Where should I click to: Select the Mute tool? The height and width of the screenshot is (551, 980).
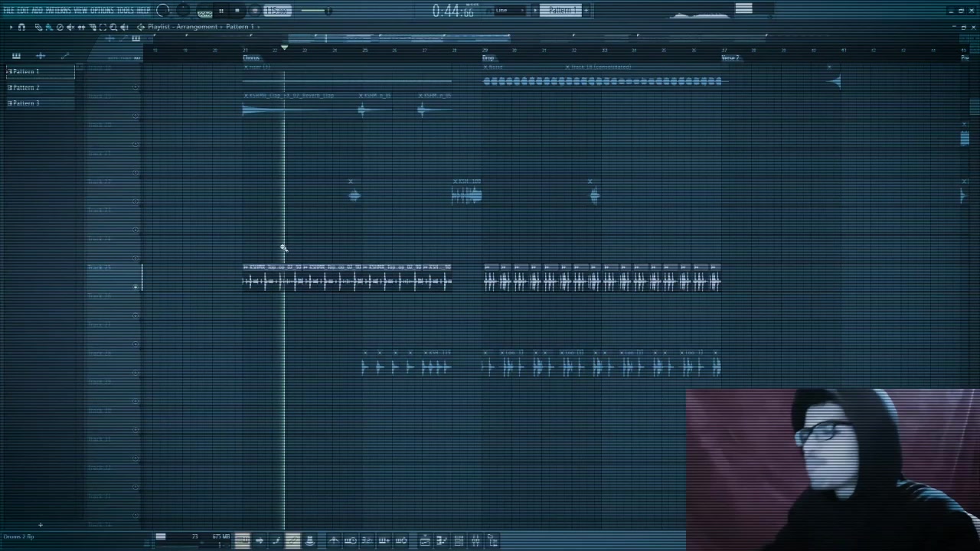[70, 27]
